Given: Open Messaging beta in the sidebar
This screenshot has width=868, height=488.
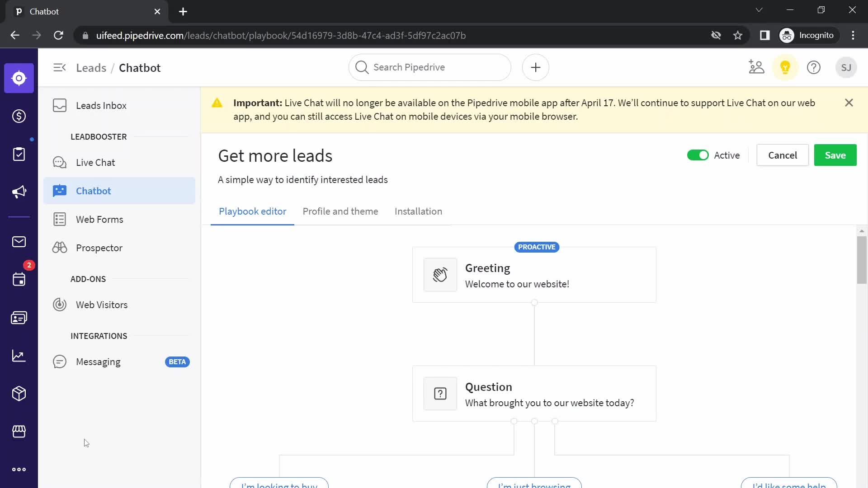Looking at the screenshot, I should pos(119,361).
